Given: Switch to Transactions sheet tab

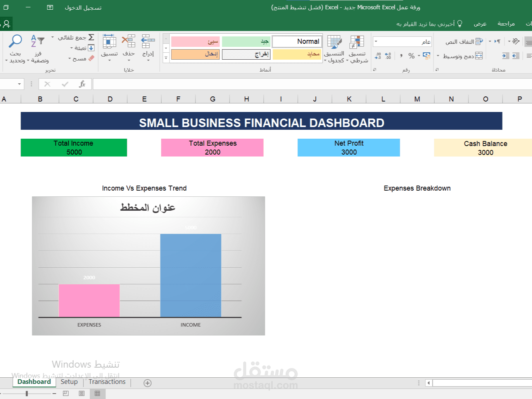Looking at the screenshot, I should [107, 382].
